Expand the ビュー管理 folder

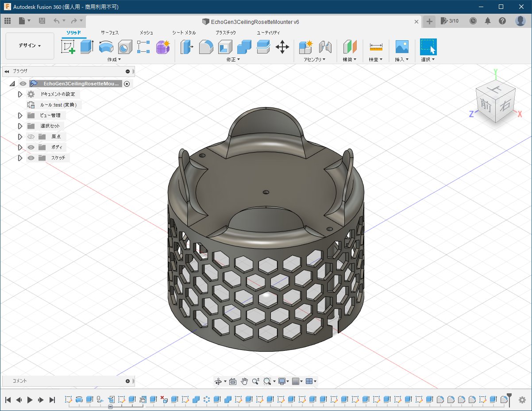pyautogui.click(x=20, y=115)
